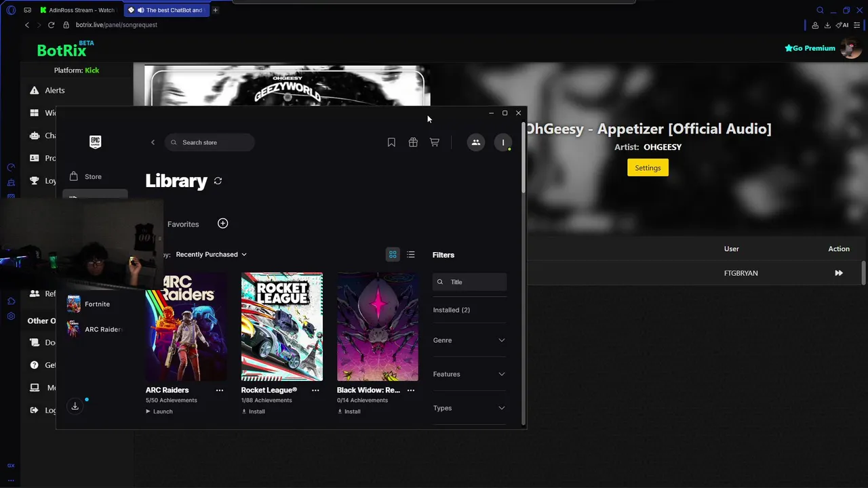Open the Epic account profile avatar
Viewport: 868px width, 488px height.
click(x=503, y=142)
